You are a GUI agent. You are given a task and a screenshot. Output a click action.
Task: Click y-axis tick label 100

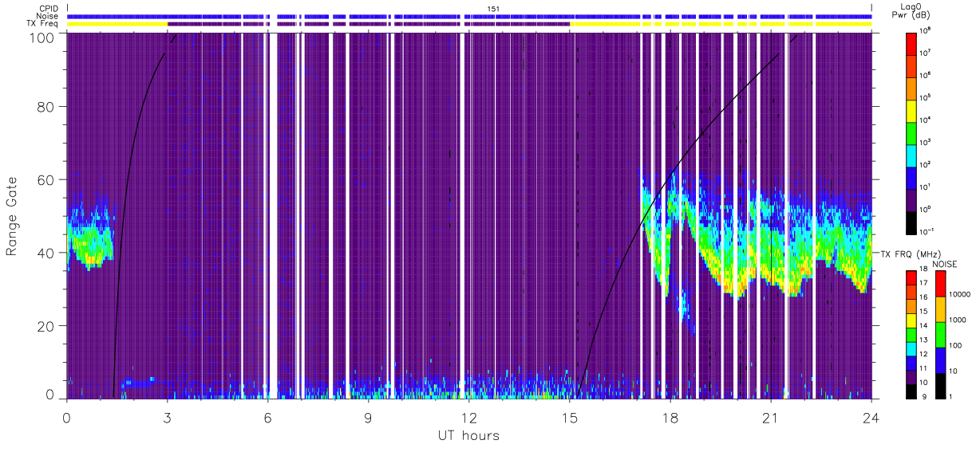[41, 37]
